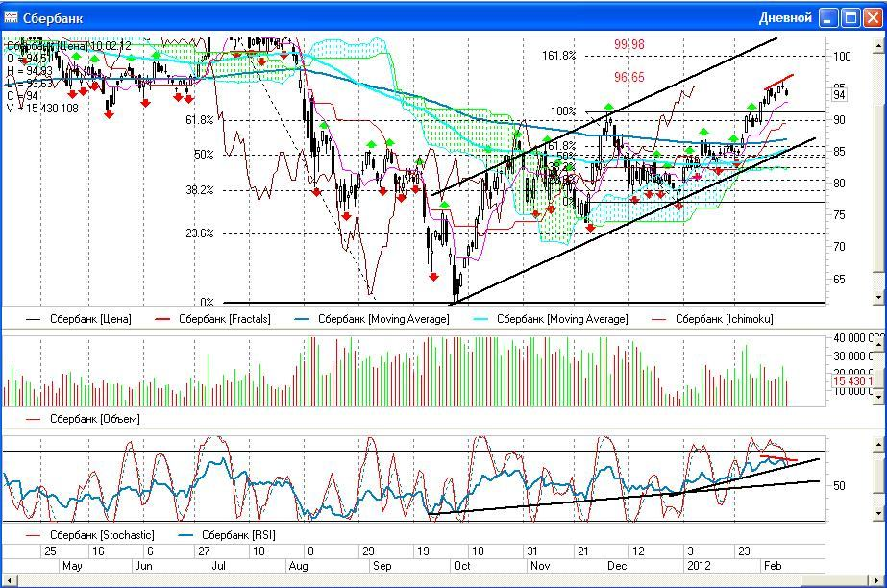Image resolution: width=887 pixels, height=588 pixels.
Task: Click the line swatch beside Сбербанк [Объем]
Action: coord(34,420)
